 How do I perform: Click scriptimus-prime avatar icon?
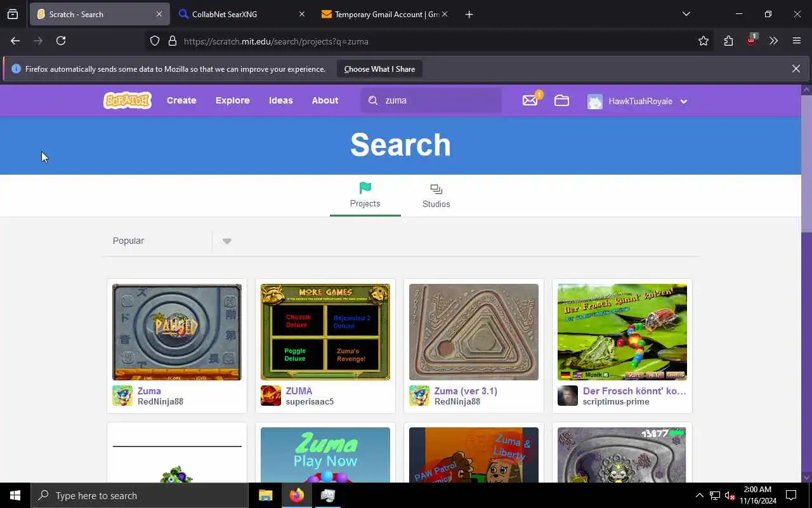tap(568, 396)
